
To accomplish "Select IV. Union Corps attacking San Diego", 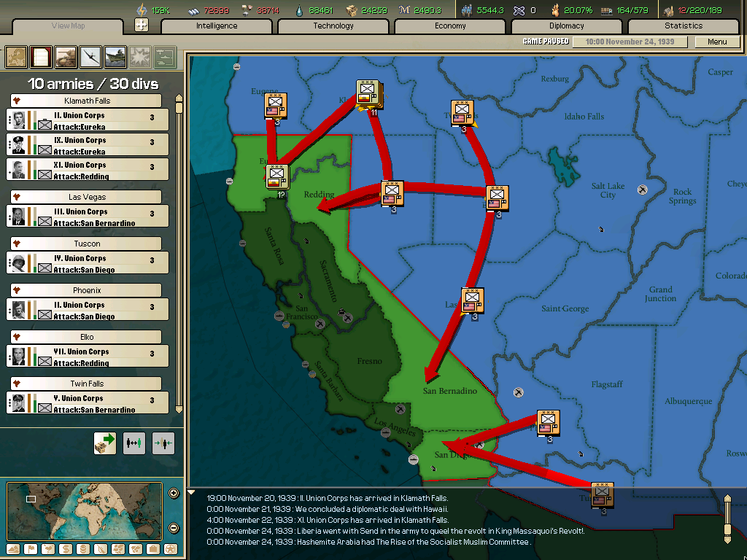I will (x=87, y=262).
